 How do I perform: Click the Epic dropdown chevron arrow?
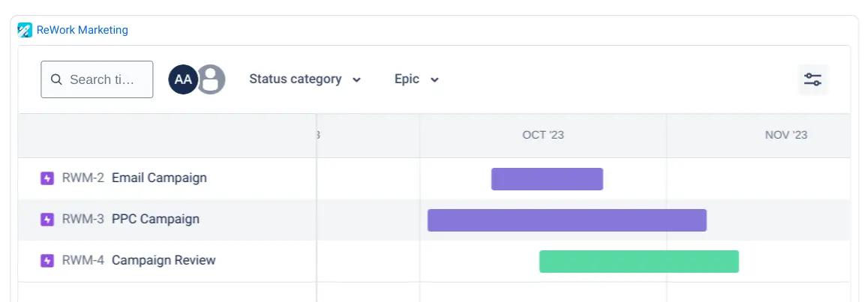click(x=434, y=80)
